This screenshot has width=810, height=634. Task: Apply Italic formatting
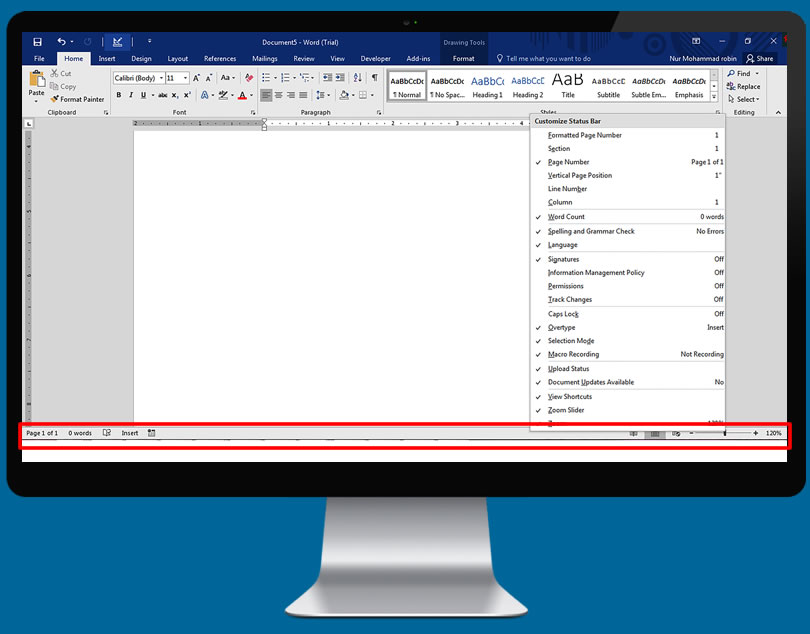[131, 96]
